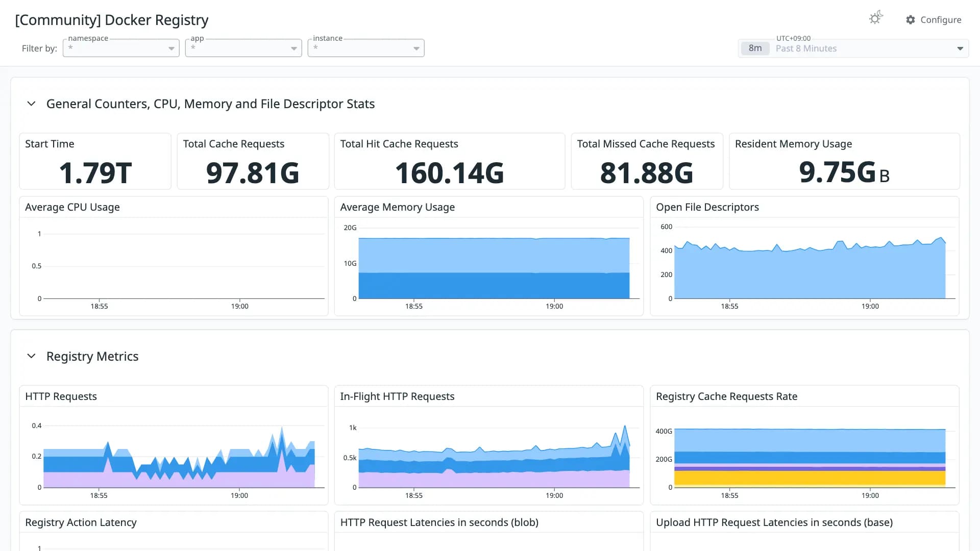Open the Configure dashboard settings
Viewport: 980px width, 551px height.
coord(934,20)
